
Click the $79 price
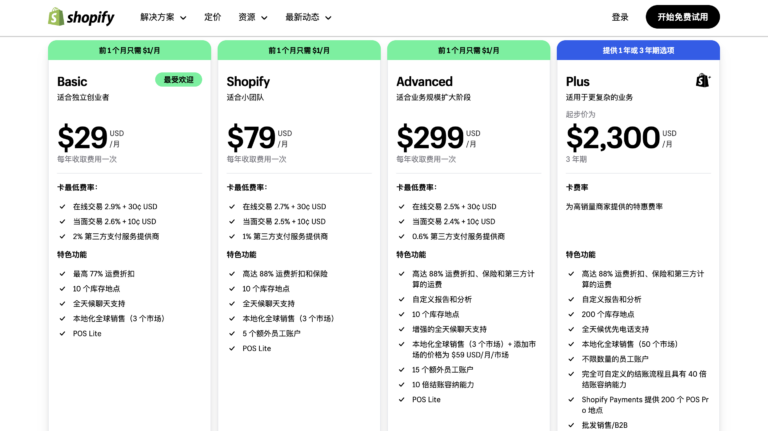click(251, 138)
